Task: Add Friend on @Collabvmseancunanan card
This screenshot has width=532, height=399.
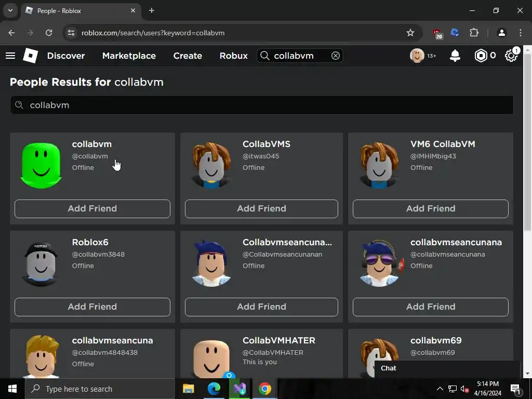Action: point(261,307)
